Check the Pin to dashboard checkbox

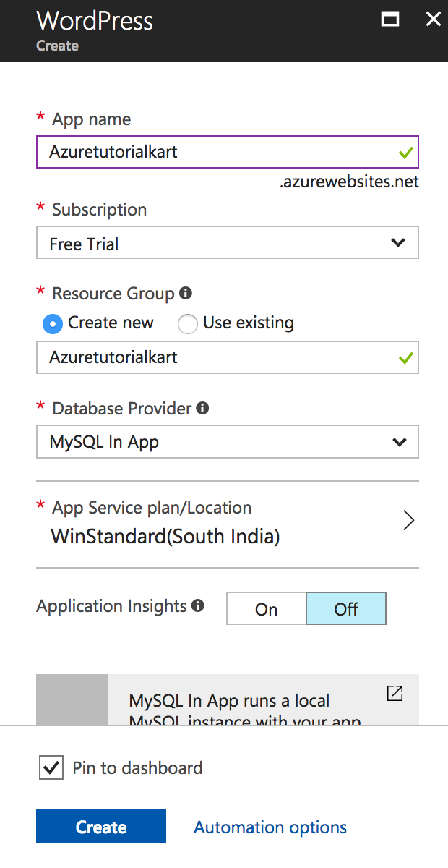tap(51, 767)
